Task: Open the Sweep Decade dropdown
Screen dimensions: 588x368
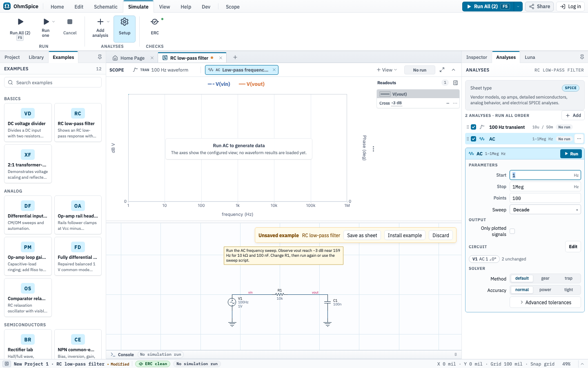Action: (x=545, y=210)
